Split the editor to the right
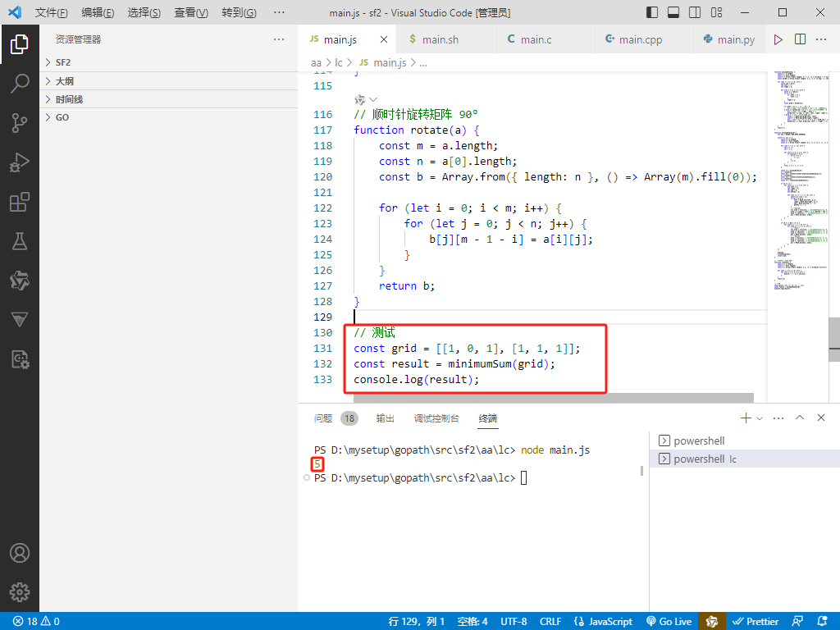The image size is (840, 630). 800,39
